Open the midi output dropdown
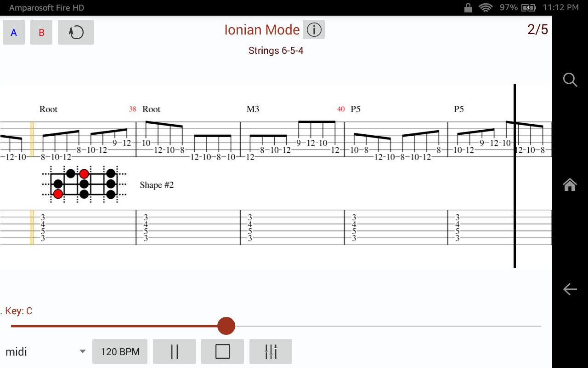Screen dimensions: 588x368 (45, 351)
